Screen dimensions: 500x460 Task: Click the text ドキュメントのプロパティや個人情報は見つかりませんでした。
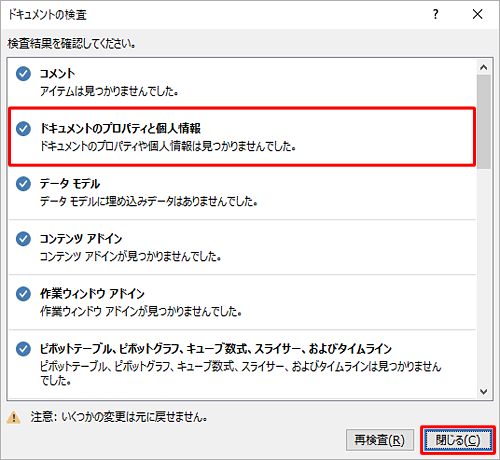tap(168, 146)
